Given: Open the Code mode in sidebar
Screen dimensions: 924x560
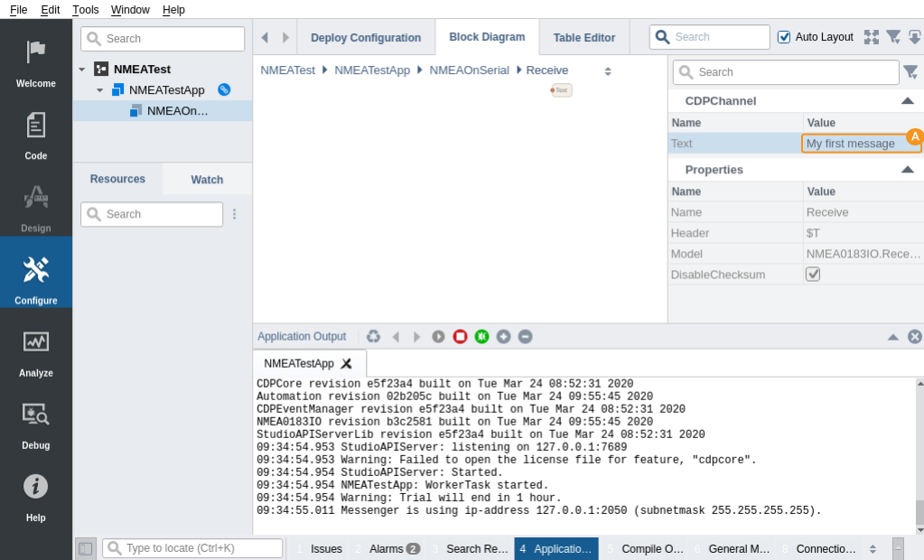Looking at the screenshot, I should [36, 135].
